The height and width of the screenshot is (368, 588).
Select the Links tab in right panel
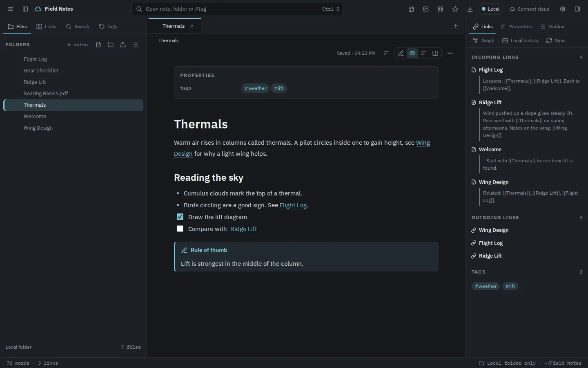click(x=483, y=27)
